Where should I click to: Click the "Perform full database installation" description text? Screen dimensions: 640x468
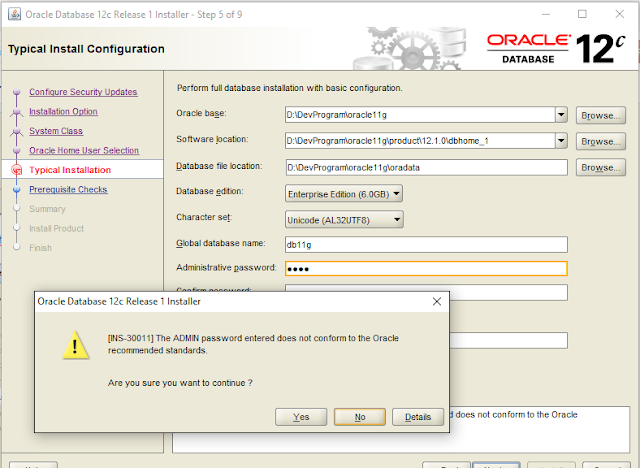click(289, 88)
